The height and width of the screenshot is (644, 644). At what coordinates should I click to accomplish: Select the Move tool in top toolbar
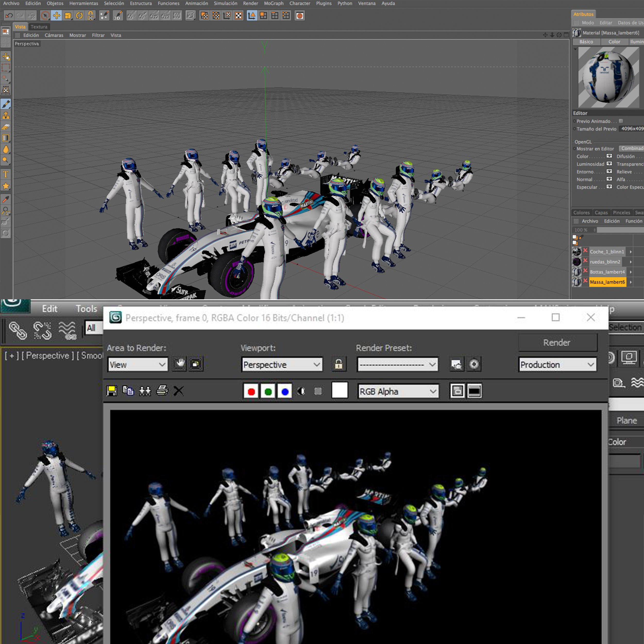(56, 16)
